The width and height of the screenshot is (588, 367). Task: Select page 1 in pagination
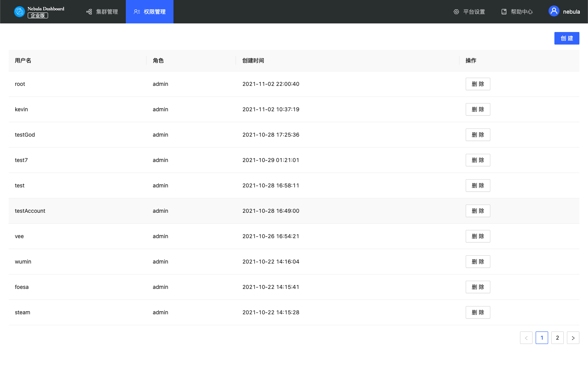pyautogui.click(x=542, y=338)
